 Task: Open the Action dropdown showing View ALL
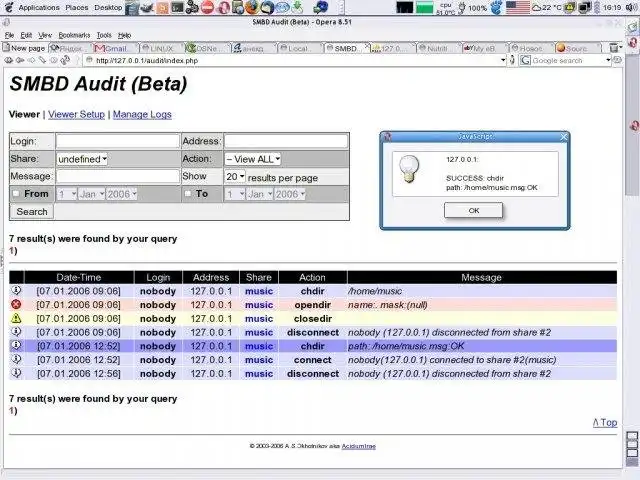tap(253, 159)
